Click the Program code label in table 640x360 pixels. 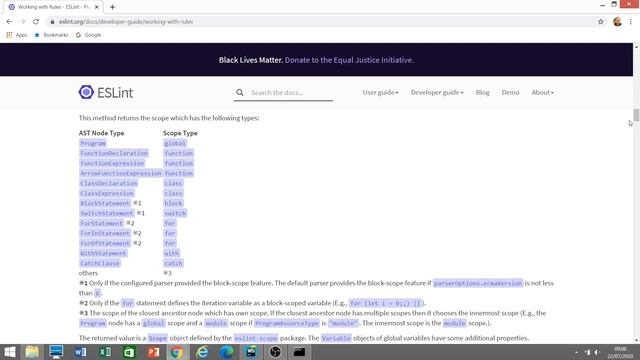click(93, 143)
